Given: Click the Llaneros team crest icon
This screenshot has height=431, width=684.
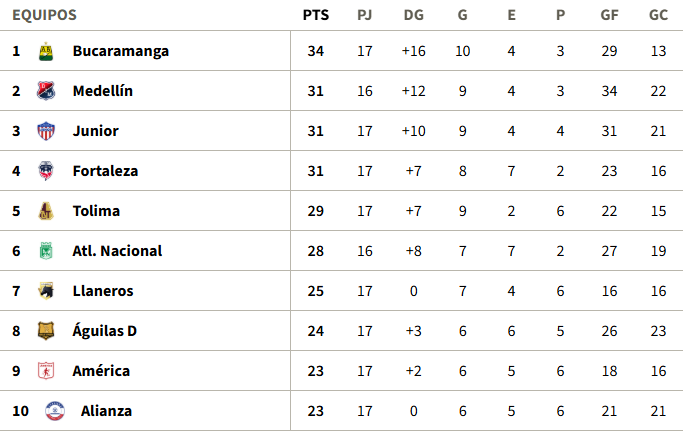Looking at the screenshot, I should [46, 291].
